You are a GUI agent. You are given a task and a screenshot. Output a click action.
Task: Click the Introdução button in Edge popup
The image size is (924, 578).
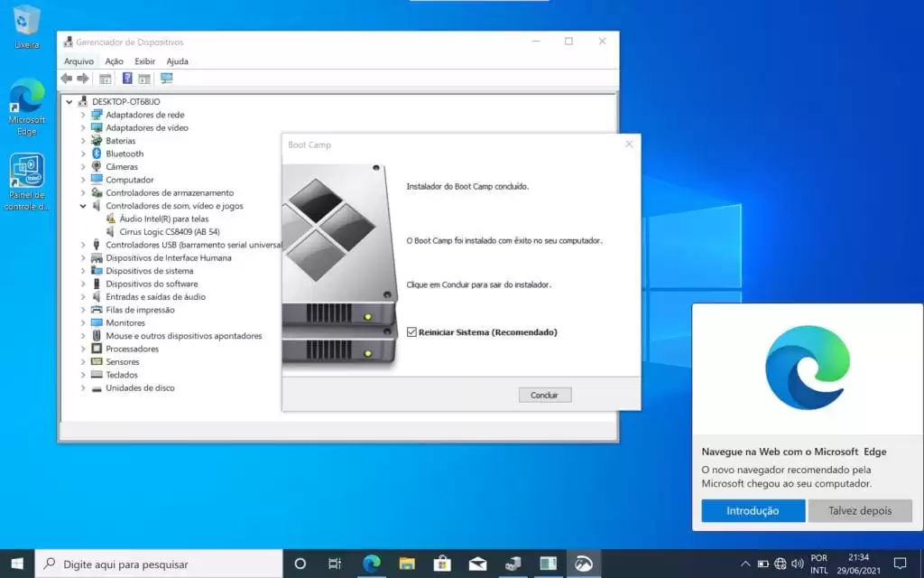tap(753, 511)
